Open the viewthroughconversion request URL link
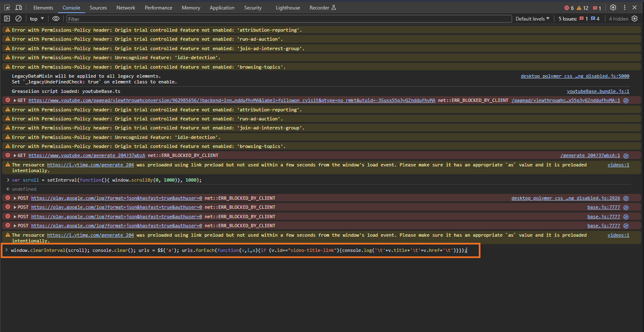This screenshot has width=644, height=332. (232, 100)
